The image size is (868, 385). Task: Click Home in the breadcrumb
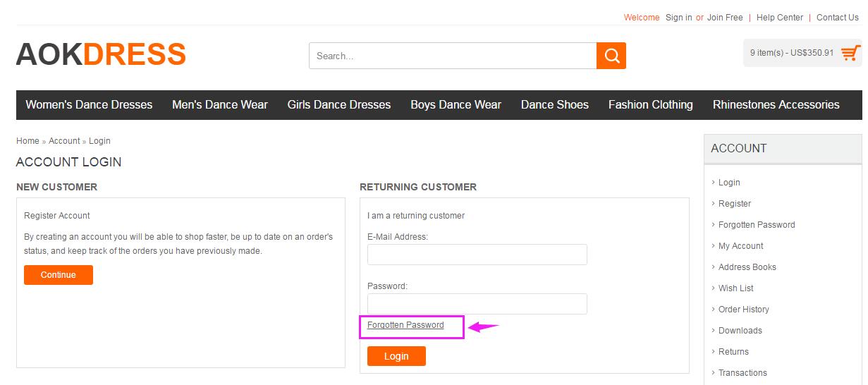pyautogui.click(x=27, y=141)
